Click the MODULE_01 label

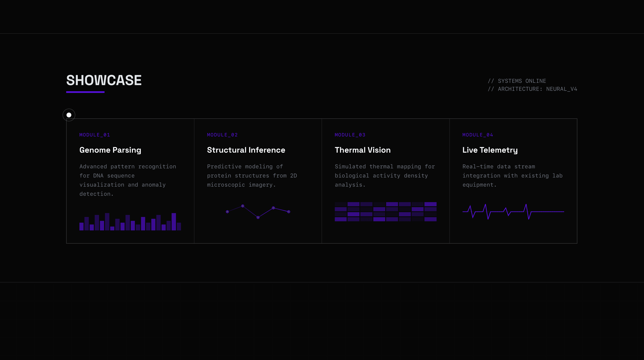click(x=95, y=135)
